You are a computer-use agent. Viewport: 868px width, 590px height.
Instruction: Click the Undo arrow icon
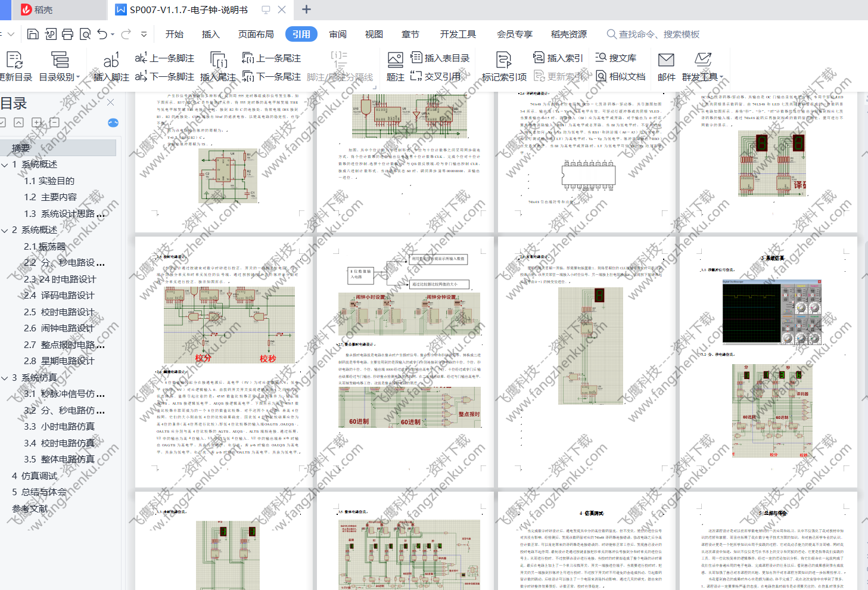[102, 34]
